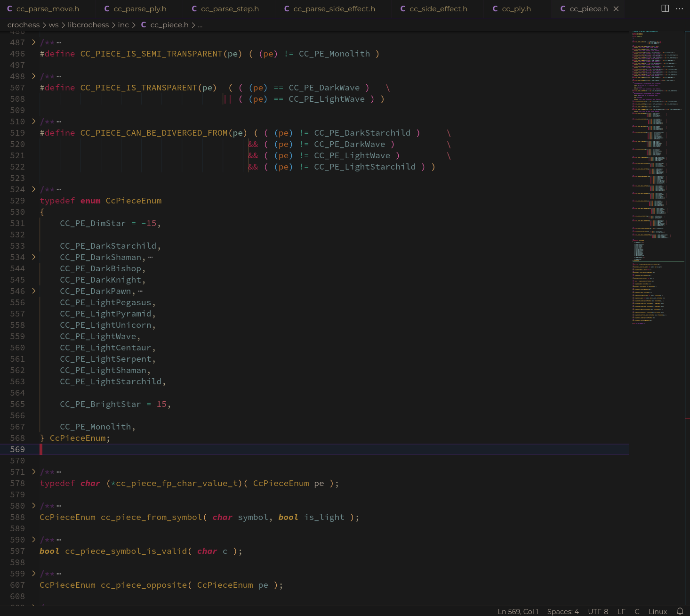Open go-to-line via Ln 569, Col 1
Viewport: 690px width, 616px height.
[x=517, y=611]
